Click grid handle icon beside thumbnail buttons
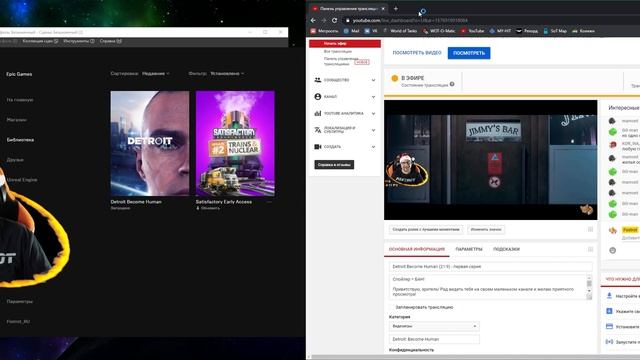 pos(590,229)
